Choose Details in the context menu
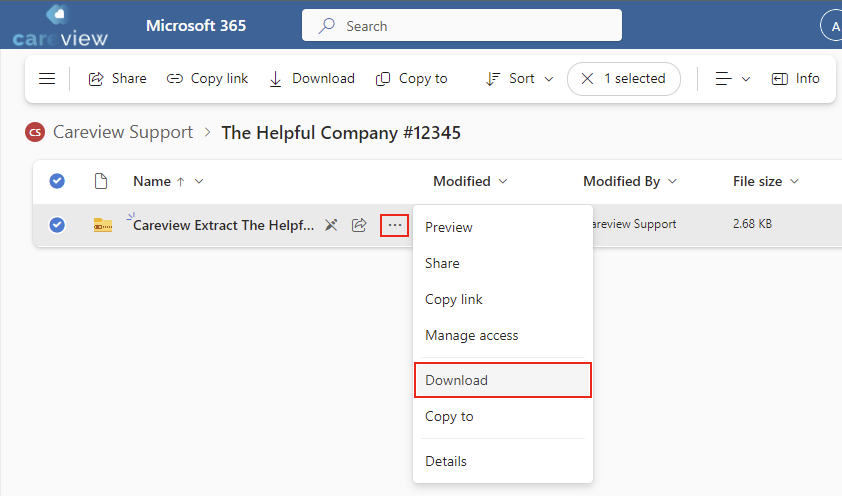 coord(503,461)
